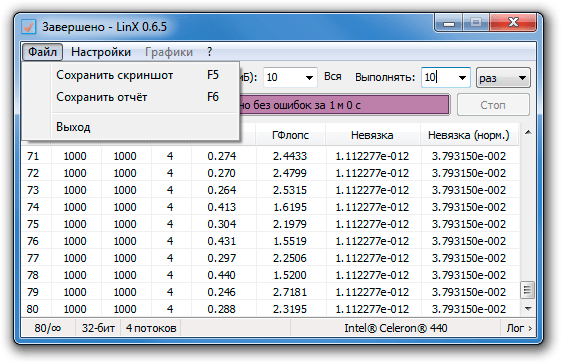Expand the memory size dropdown showing 10
This screenshot has width=562, height=364.
(x=309, y=77)
